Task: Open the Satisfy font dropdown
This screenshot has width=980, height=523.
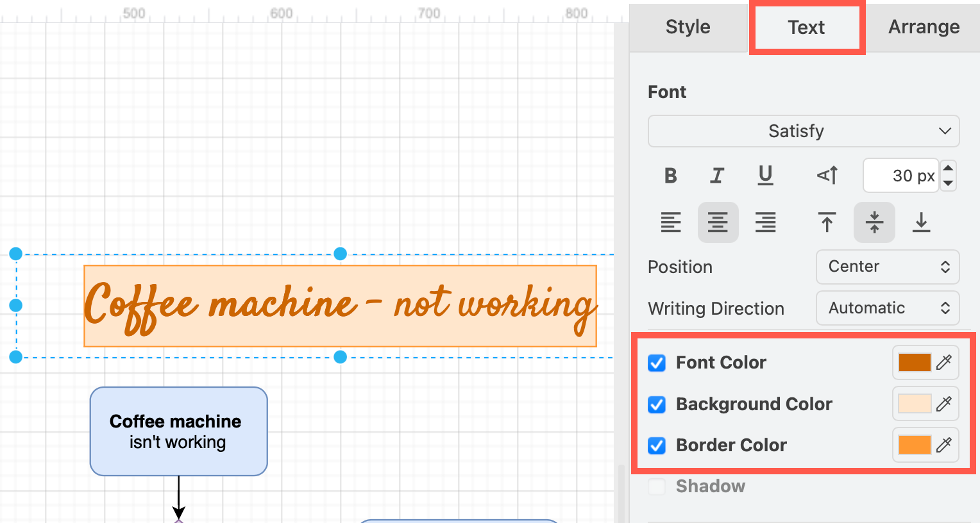Action: coord(804,131)
